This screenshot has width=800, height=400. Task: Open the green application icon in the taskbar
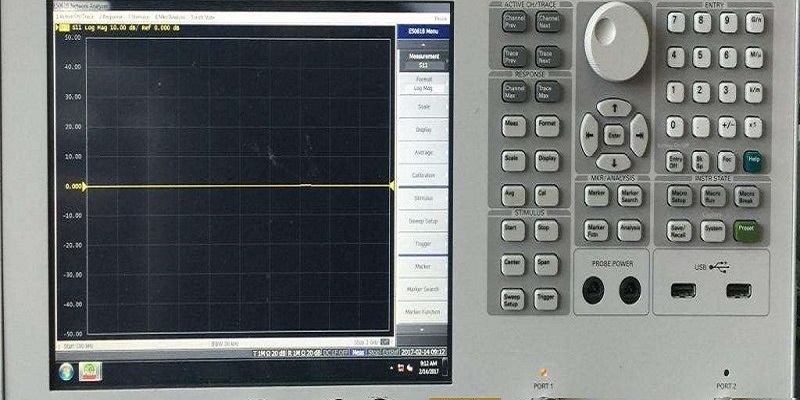pyautogui.click(x=89, y=371)
